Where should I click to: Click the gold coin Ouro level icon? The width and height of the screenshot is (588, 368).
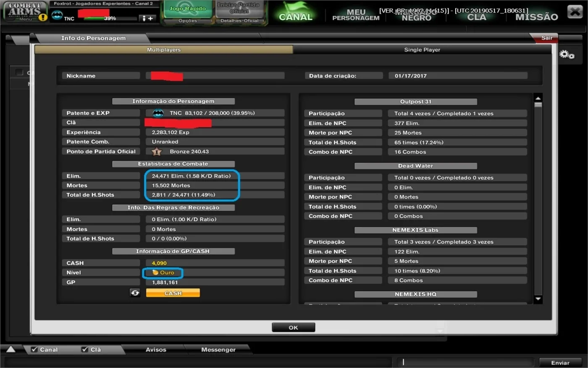(x=155, y=273)
